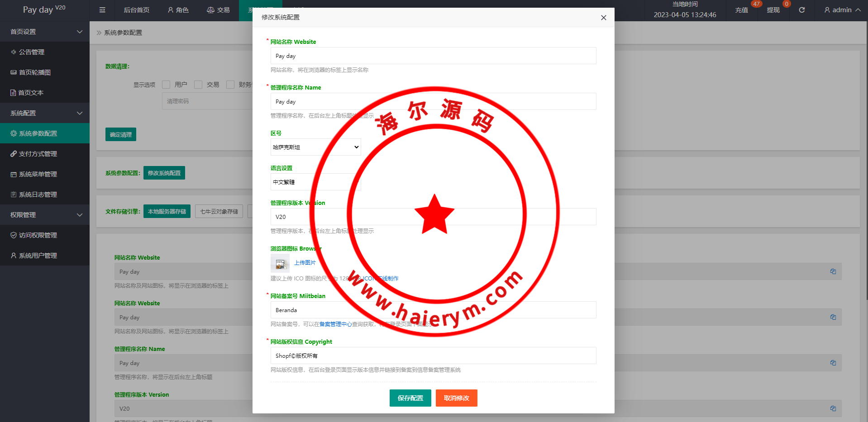868x422 pixels.
Task: Open 首页轮播图 sidebar item
Action: pos(34,72)
